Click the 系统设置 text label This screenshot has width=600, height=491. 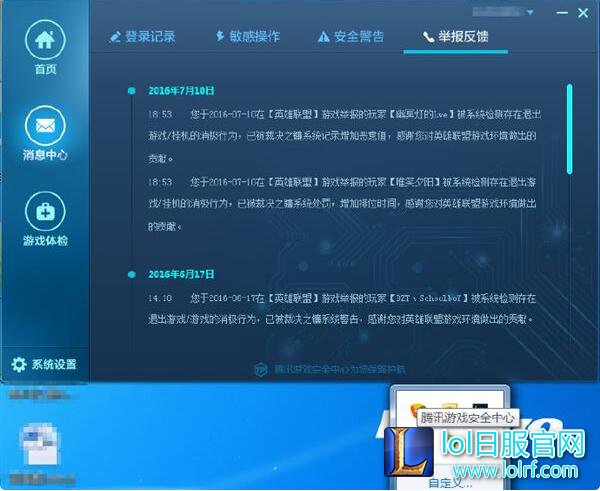click(x=54, y=364)
